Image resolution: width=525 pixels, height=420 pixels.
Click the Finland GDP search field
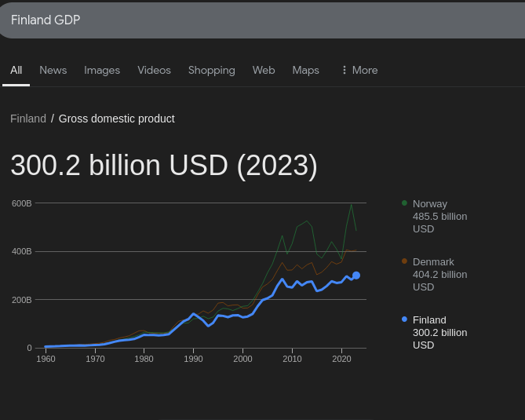click(262, 20)
